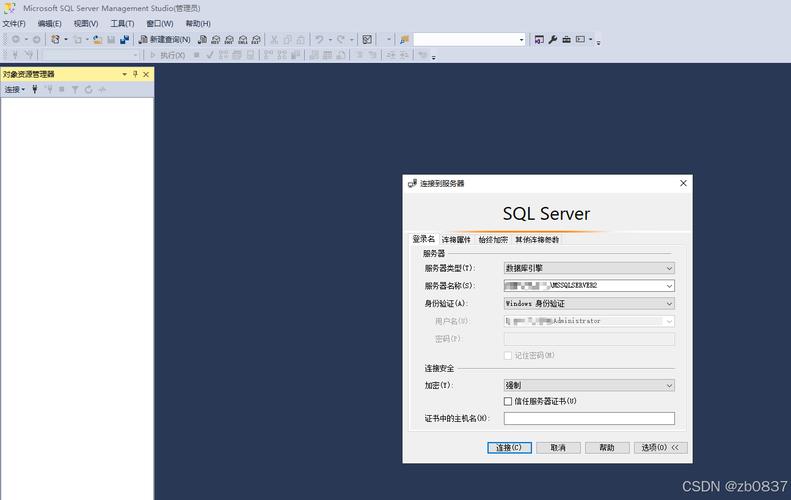Image resolution: width=791 pixels, height=500 pixels.
Task: Click the activity pulse icon in the Object Explorer toolbar
Action: click(x=102, y=89)
